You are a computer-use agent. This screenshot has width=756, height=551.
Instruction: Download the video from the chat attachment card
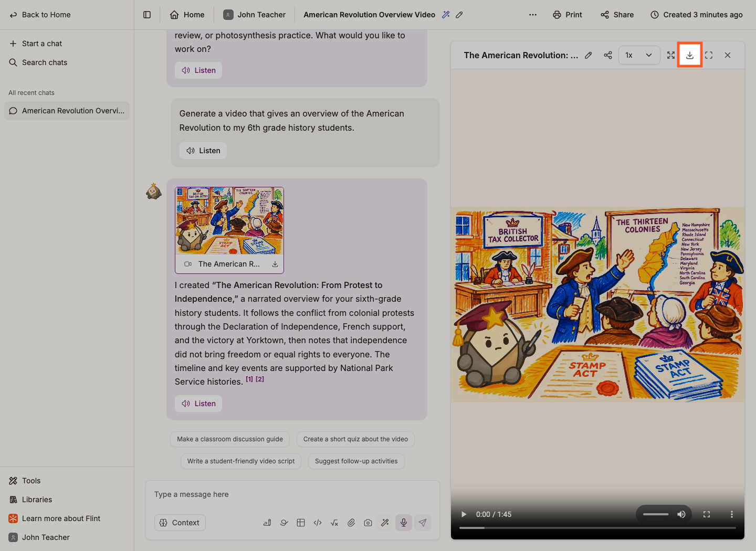click(x=275, y=264)
